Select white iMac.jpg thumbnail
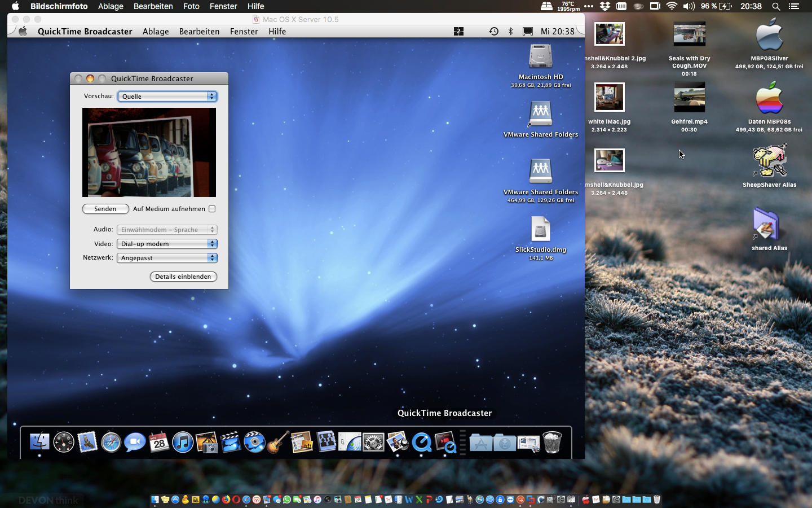The height and width of the screenshot is (508, 812). [x=609, y=97]
